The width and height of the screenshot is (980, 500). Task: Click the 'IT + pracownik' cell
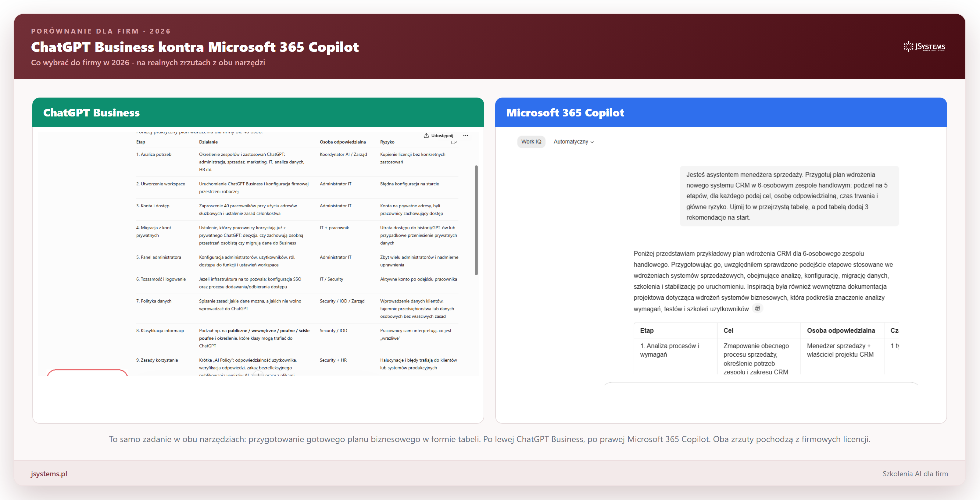coord(334,228)
